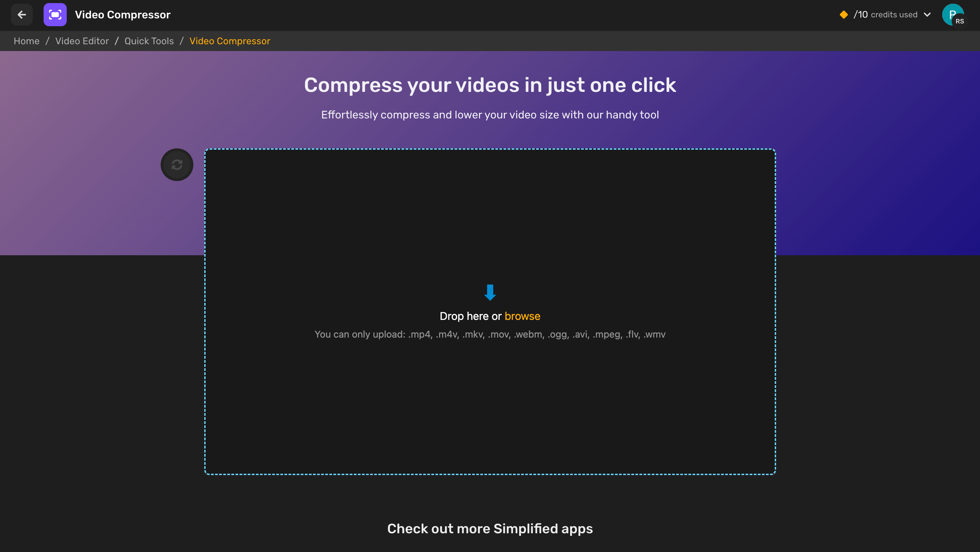Click the blue download arrow icon

coord(490,292)
